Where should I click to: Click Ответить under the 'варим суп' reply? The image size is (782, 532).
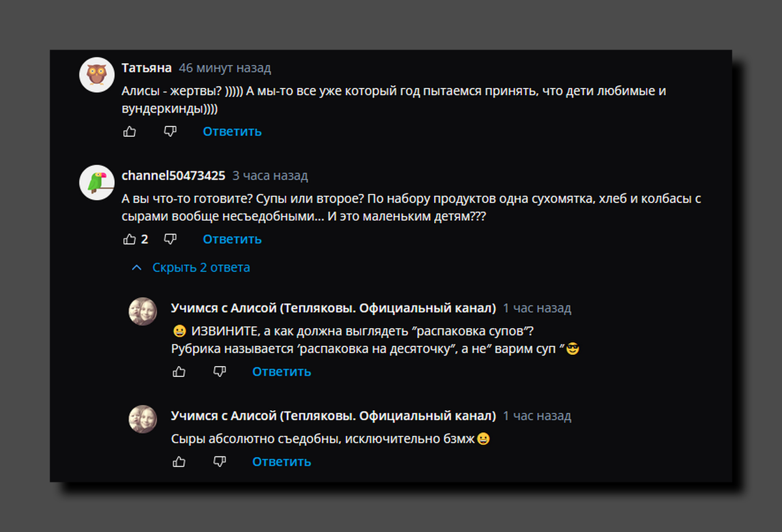click(282, 372)
